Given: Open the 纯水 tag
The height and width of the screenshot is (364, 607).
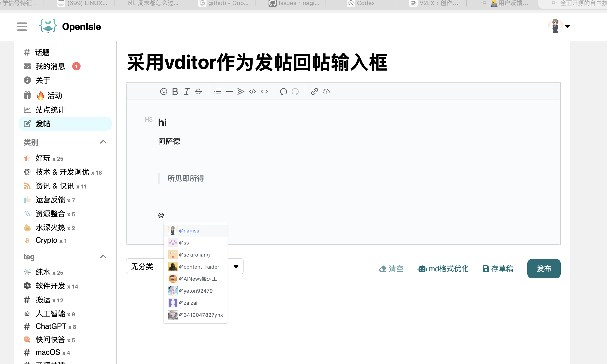Looking at the screenshot, I should 43,272.
